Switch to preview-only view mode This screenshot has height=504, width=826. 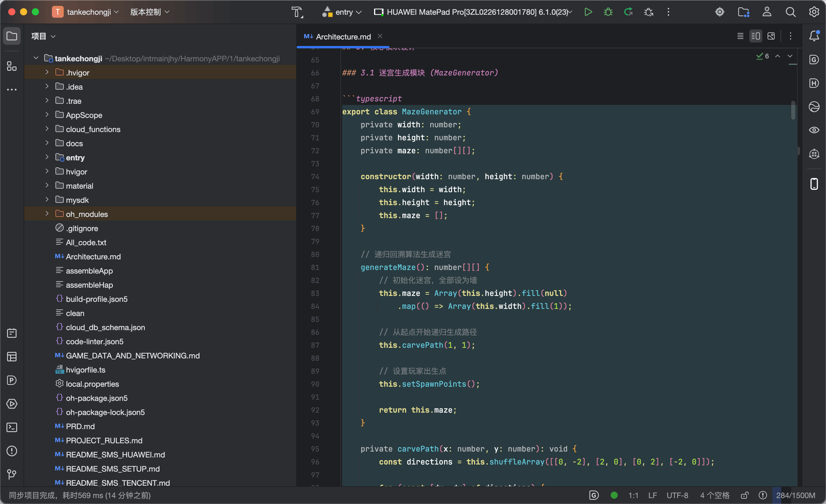click(x=771, y=36)
